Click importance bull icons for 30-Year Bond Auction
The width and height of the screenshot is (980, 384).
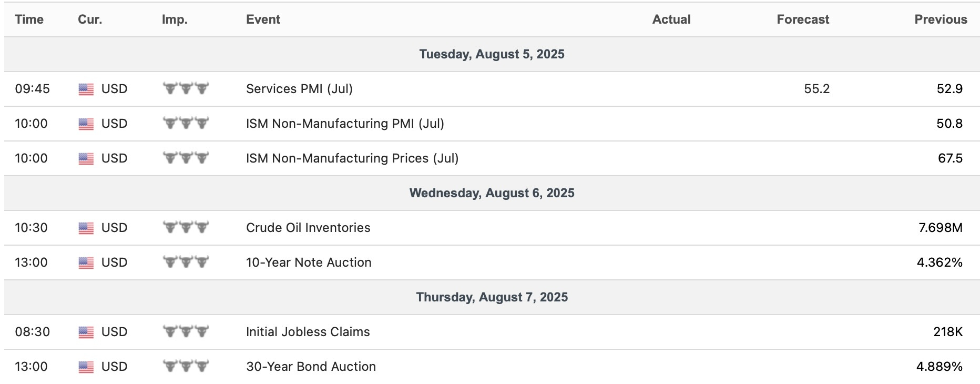pos(186,367)
